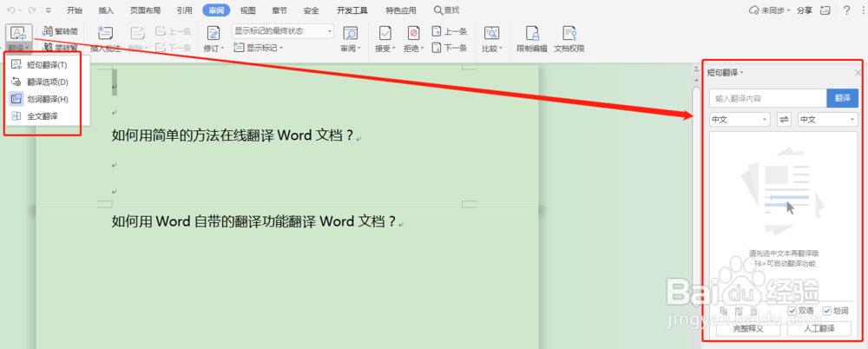Select 短句翻译(T) menu item
This screenshot has height=349, width=868.
47,65
